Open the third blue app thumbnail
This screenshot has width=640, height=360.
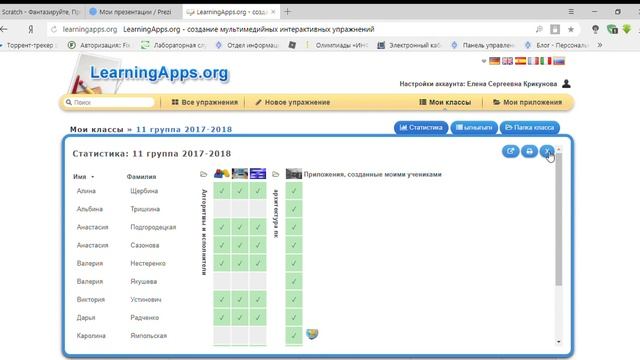click(x=258, y=174)
